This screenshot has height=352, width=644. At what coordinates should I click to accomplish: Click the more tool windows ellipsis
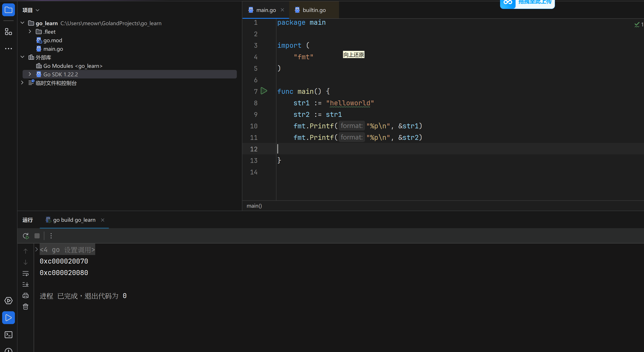click(x=9, y=49)
